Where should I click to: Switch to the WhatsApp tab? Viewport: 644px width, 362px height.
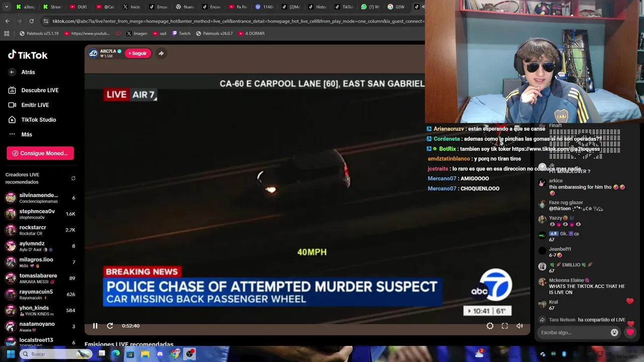[371, 7]
